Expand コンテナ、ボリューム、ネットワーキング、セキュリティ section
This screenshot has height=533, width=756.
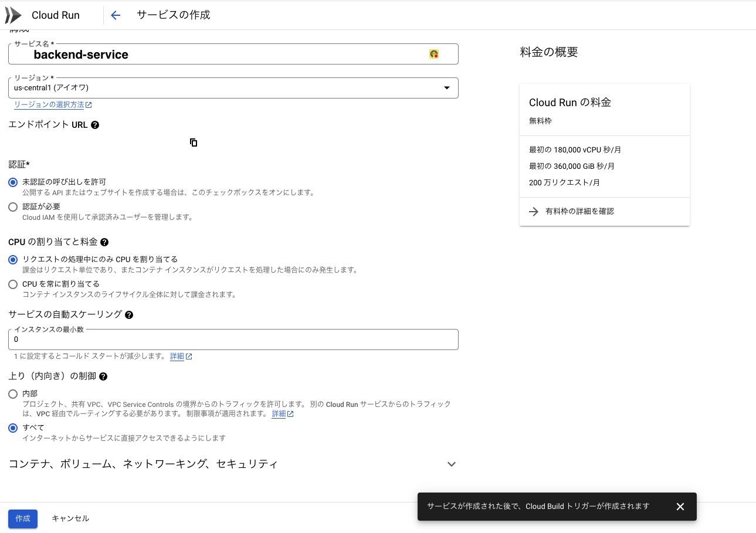(451, 464)
